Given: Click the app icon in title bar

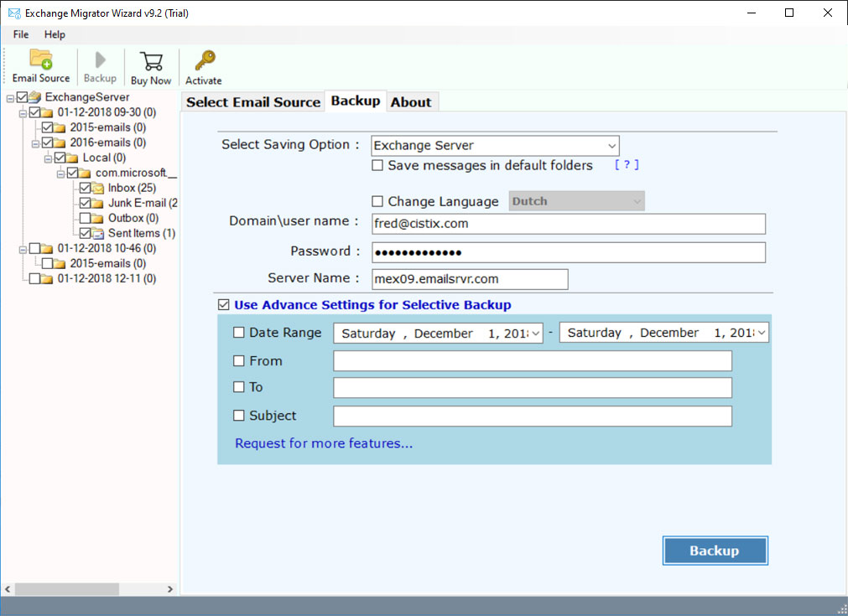Looking at the screenshot, I should (x=14, y=13).
